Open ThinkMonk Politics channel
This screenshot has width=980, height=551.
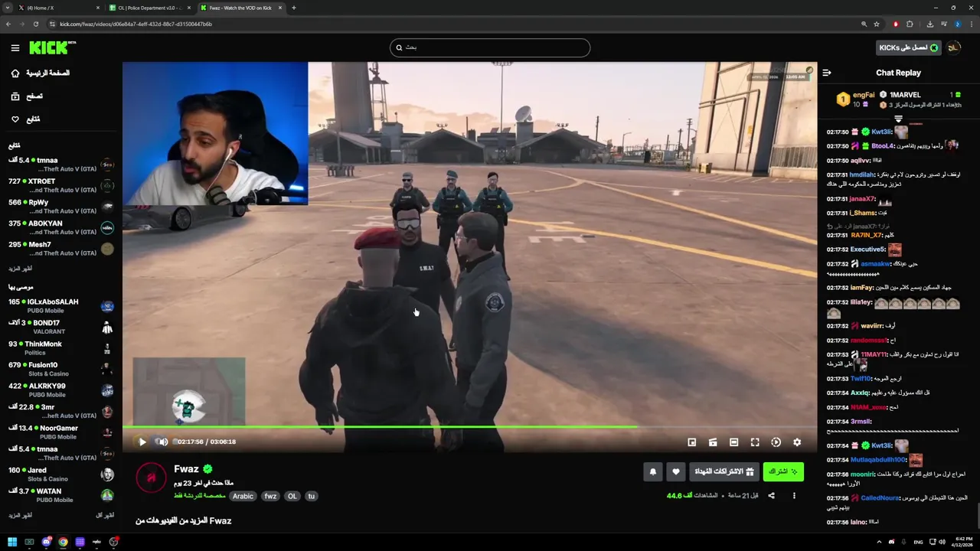coord(61,348)
